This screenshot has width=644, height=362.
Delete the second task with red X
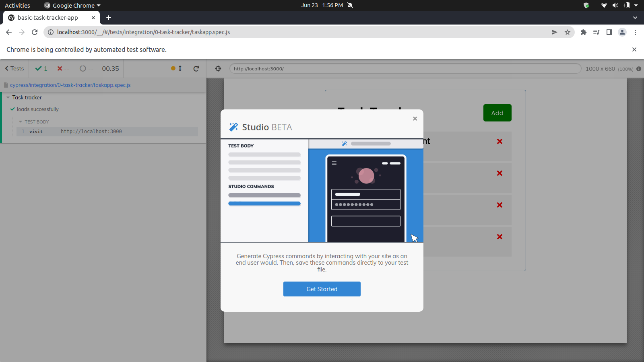(x=500, y=173)
